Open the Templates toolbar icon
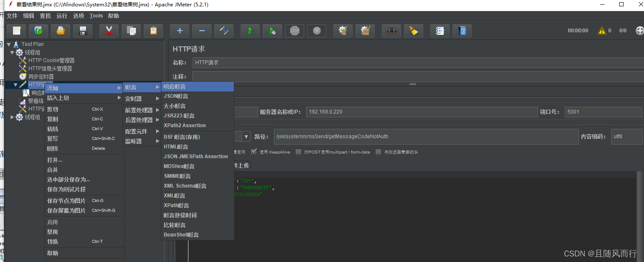 pos(39,31)
